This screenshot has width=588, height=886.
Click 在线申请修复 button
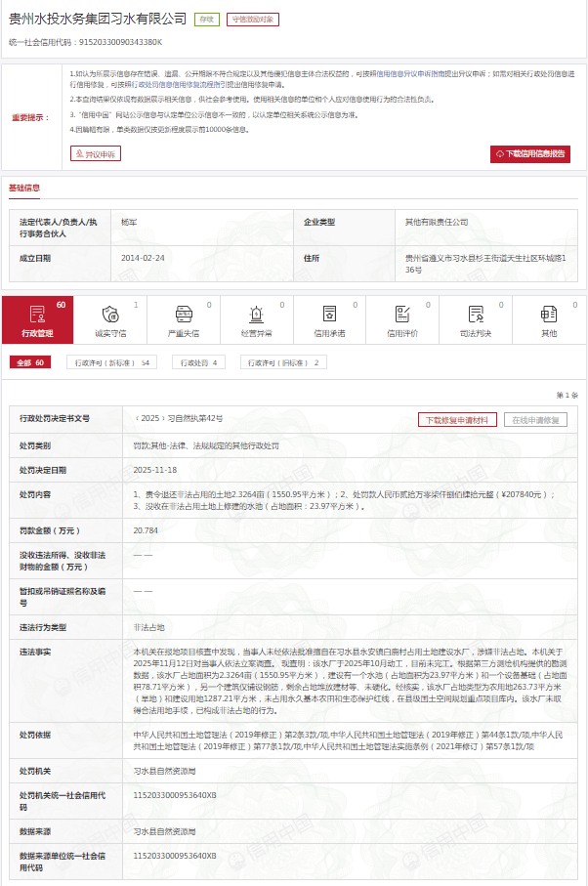(x=535, y=420)
